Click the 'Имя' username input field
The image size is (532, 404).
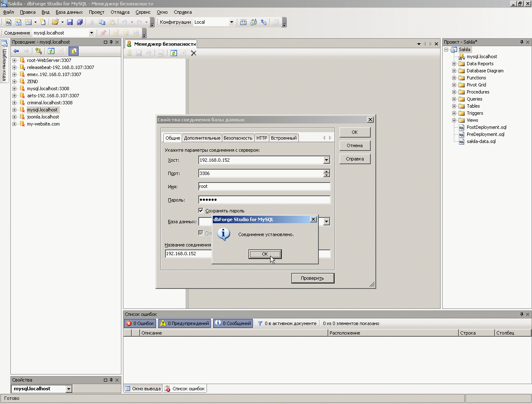click(264, 187)
